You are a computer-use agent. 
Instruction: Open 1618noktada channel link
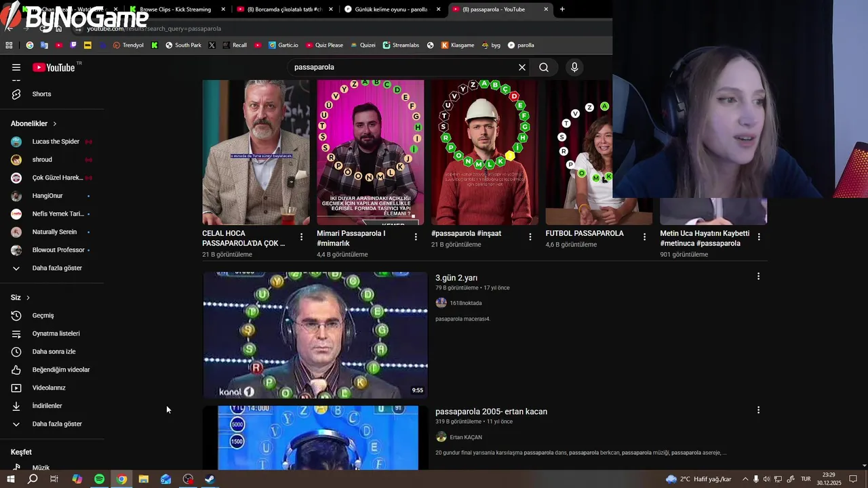pyautogui.click(x=465, y=303)
